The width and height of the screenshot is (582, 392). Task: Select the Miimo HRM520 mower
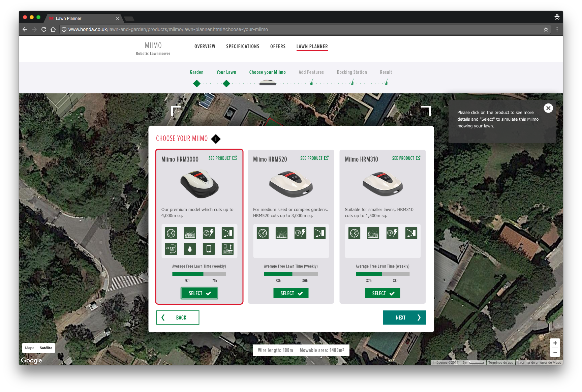[x=291, y=293]
